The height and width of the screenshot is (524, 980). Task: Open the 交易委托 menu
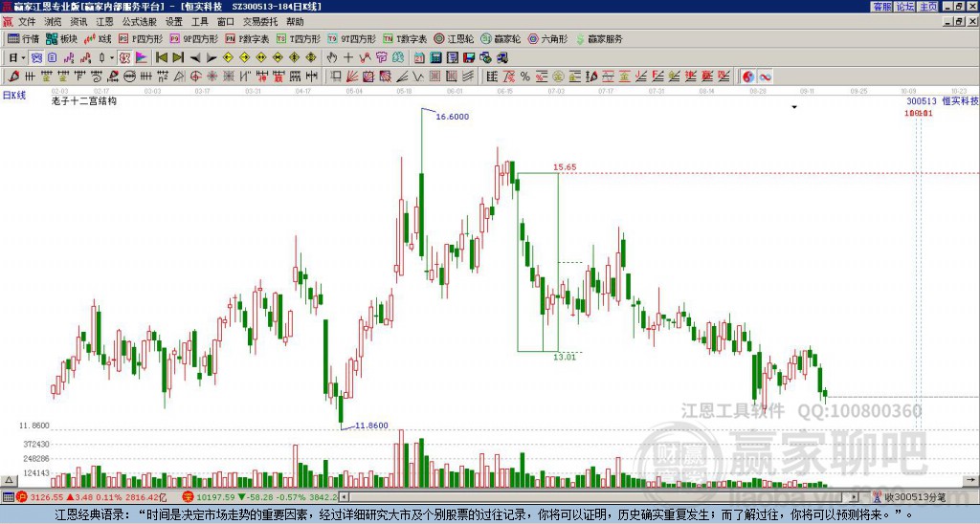(x=260, y=22)
